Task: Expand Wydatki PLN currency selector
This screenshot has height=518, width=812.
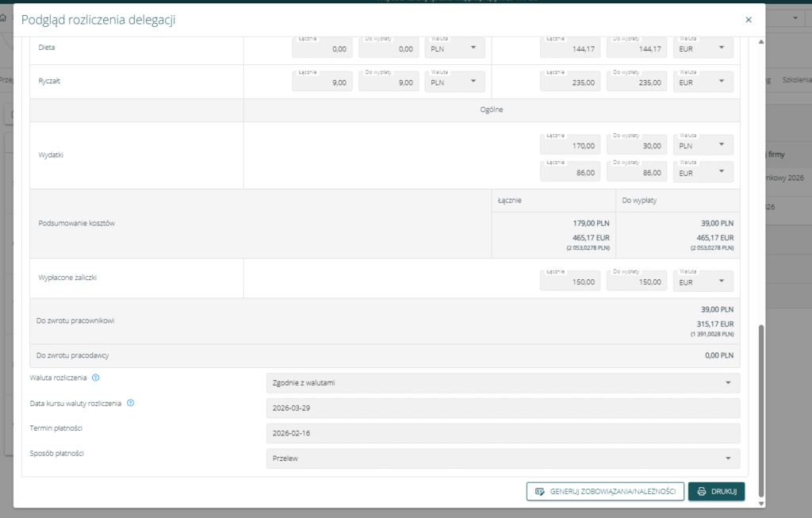Action: pos(703,145)
